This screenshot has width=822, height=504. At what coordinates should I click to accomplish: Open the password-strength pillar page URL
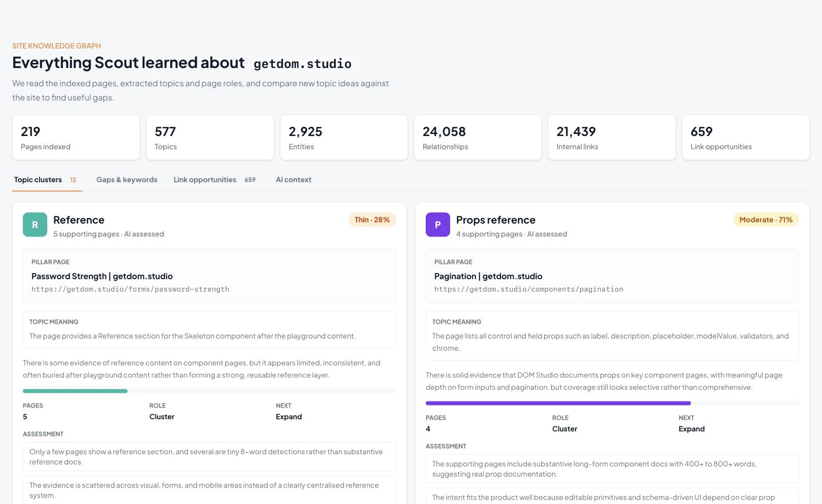[x=130, y=289]
